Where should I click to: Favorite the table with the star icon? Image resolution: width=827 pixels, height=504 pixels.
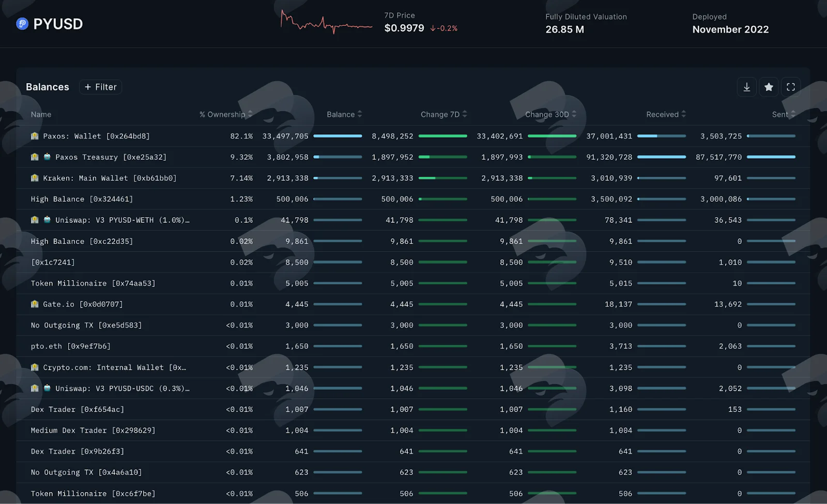pos(769,87)
